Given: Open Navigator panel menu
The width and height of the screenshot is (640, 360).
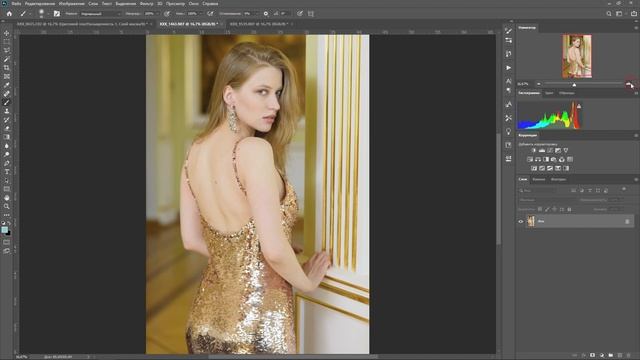Looking at the screenshot, I should [x=636, y=28].
